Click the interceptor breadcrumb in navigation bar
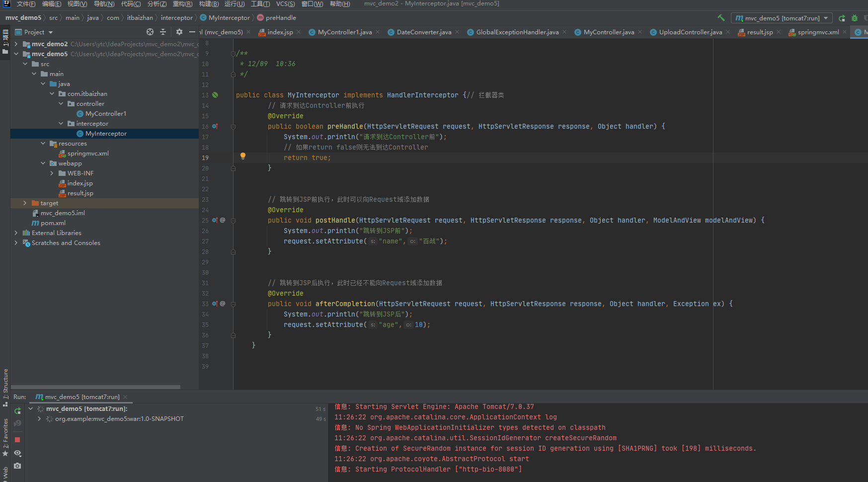The width and height of the screenshot is (868, 482). click(176, 18)
